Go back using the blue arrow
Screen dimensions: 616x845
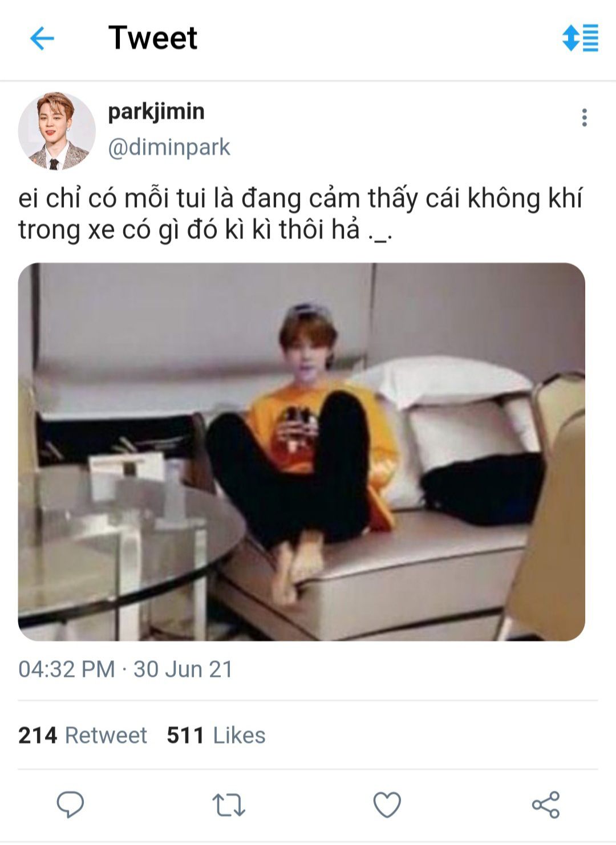[x=42, y=39]
